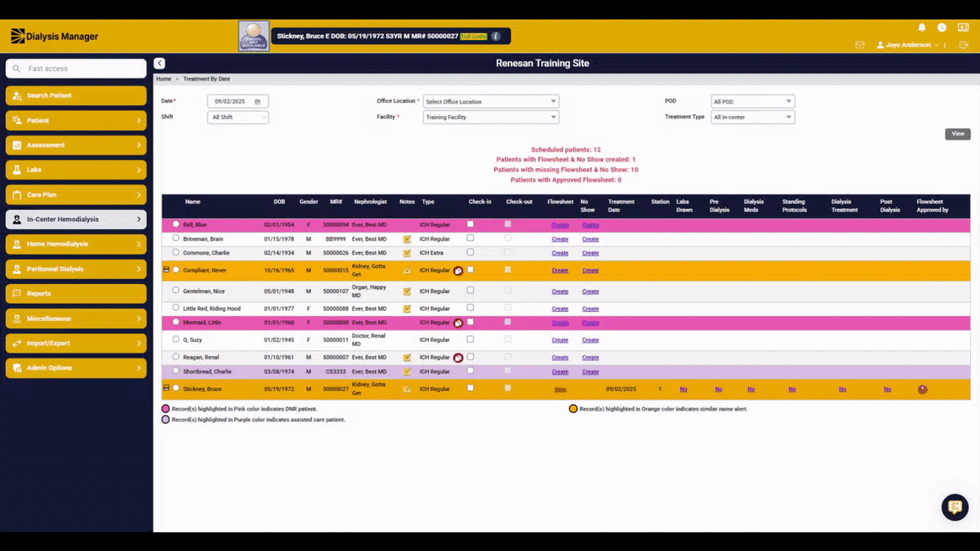Screen dimensions: 980x551
Task: Open the calendar icon in Date field
Action: (258, 102)
